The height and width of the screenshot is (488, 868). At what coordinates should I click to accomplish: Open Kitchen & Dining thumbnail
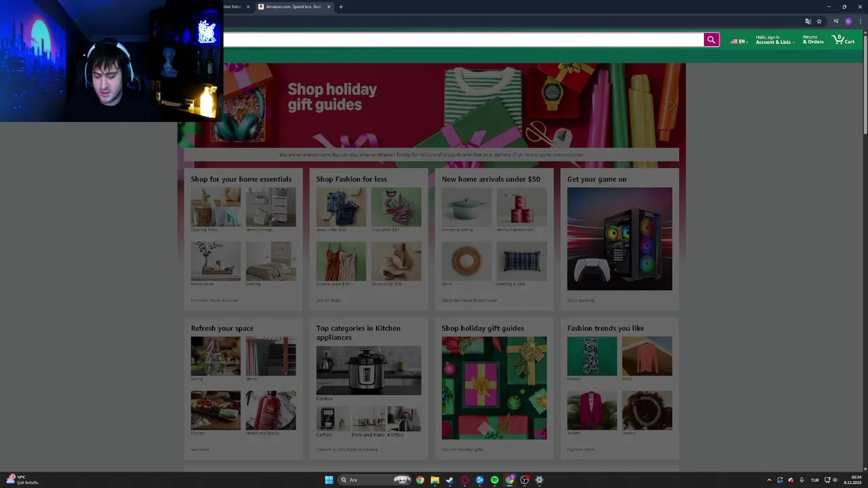(467, 207)
